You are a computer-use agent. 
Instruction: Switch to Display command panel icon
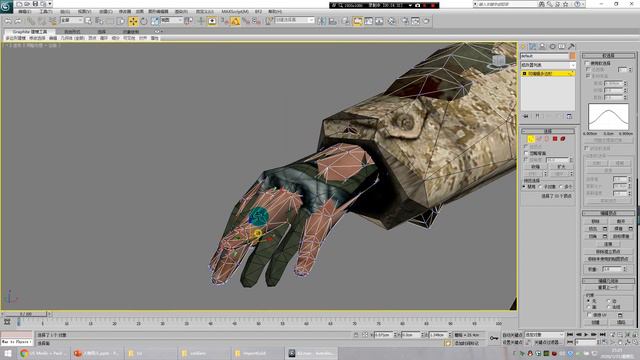pyautogui.click(x=562, y=47)
